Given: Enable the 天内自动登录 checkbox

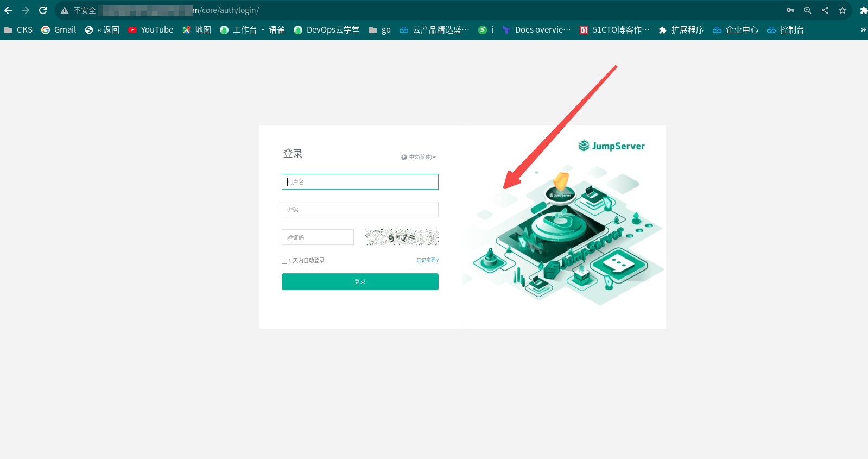Looking at the screenshot, I should coord(284,261).
